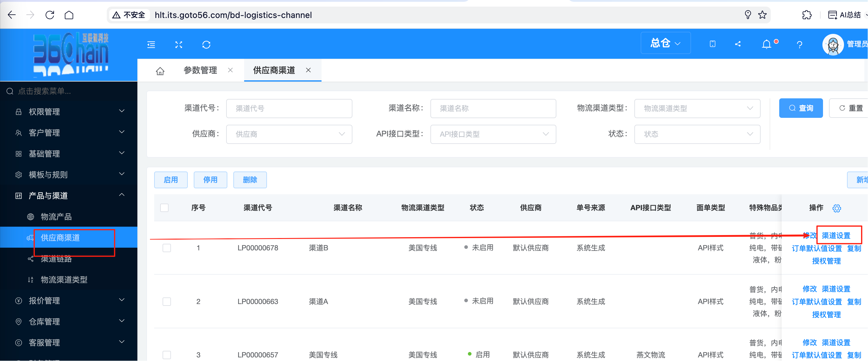Toggle fullscreen mode icon in the header

coord(179,44)
